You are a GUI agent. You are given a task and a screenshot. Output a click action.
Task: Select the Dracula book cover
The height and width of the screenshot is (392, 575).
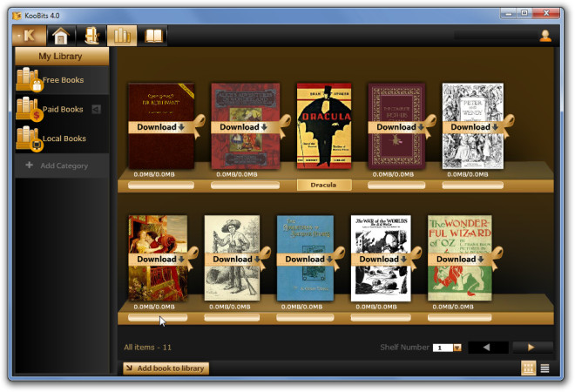pyautogui.click(x=324, y=125)
